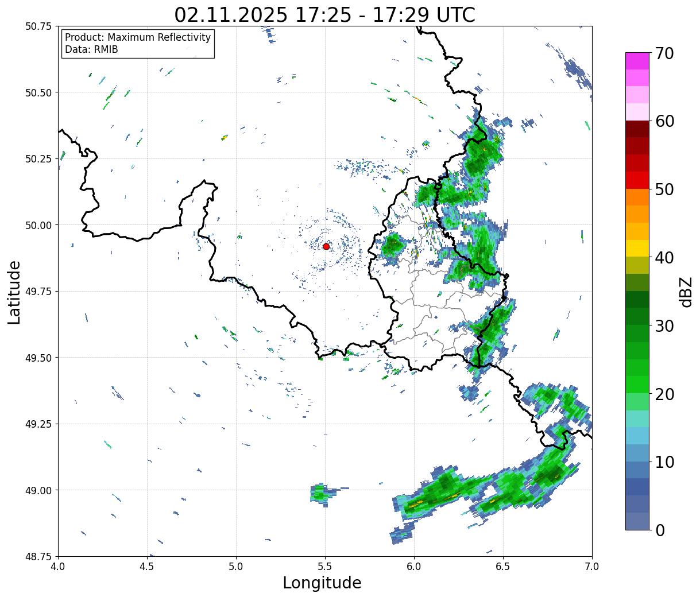Click the plot title with date and time
700x597 pixels.
pyautogui.click(x=324, y=14)
